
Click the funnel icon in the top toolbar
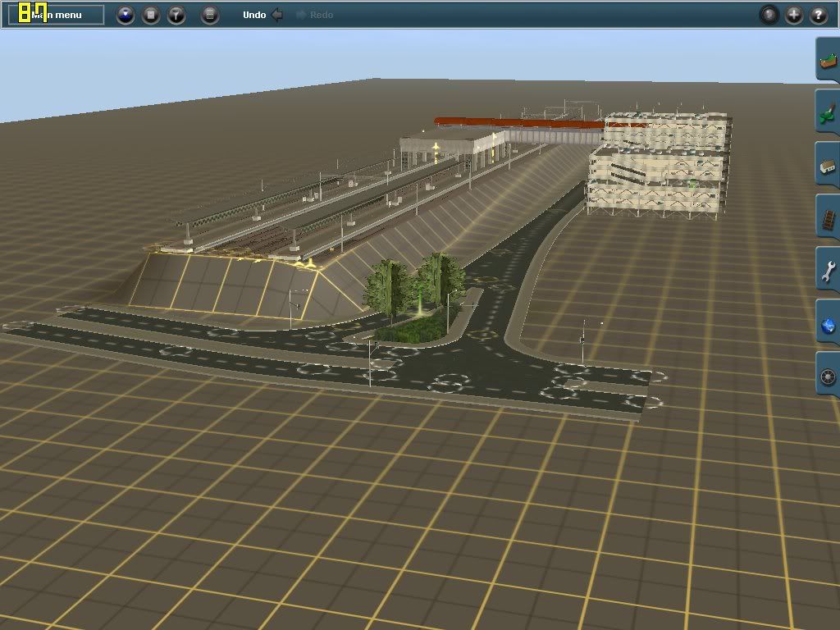click(176, 15)
